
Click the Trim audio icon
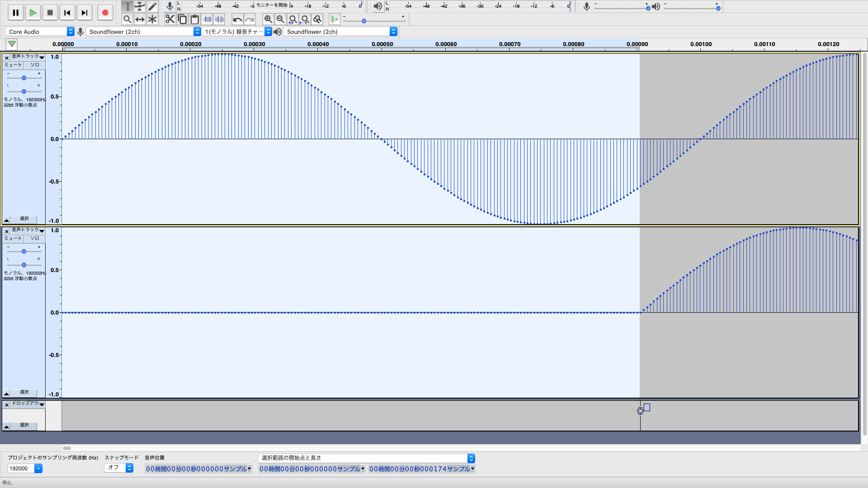pyautogui.click(x=208, y=19)
